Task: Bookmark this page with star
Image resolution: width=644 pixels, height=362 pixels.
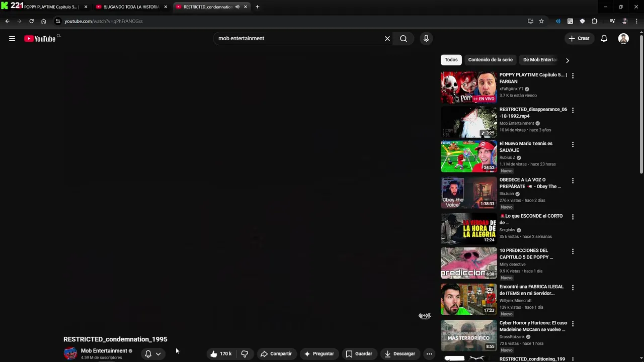Action: pos(541,21)
